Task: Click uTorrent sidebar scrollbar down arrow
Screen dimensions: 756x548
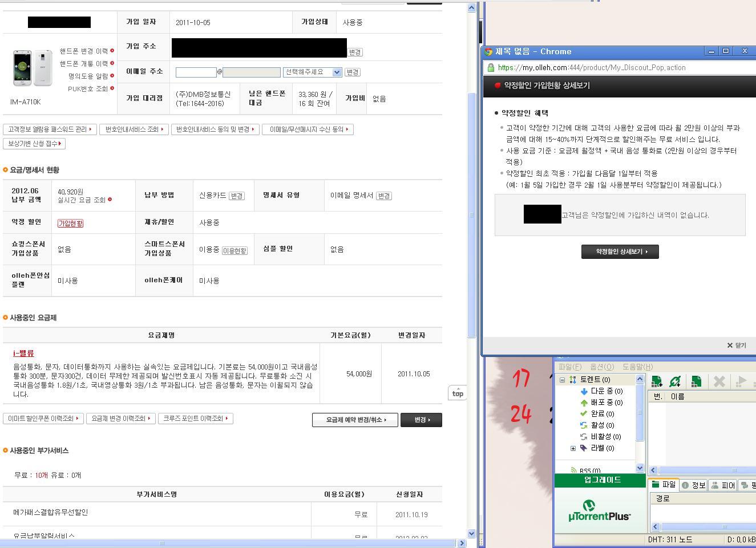Action: click(x=640, y=468)
